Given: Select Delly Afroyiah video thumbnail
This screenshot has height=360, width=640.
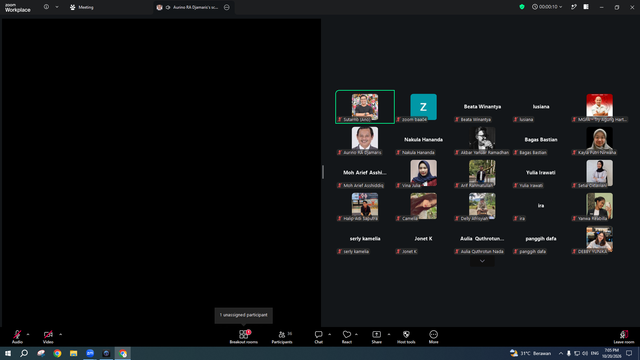Looking at the screenshot, I should [482, 206].
